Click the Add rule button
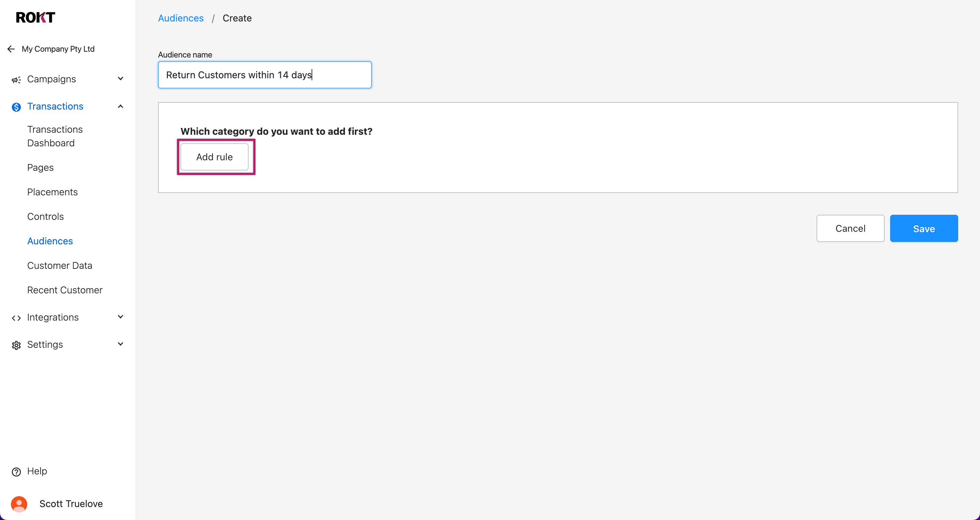Viewport: 980px width, 520px height. [215, 157]
